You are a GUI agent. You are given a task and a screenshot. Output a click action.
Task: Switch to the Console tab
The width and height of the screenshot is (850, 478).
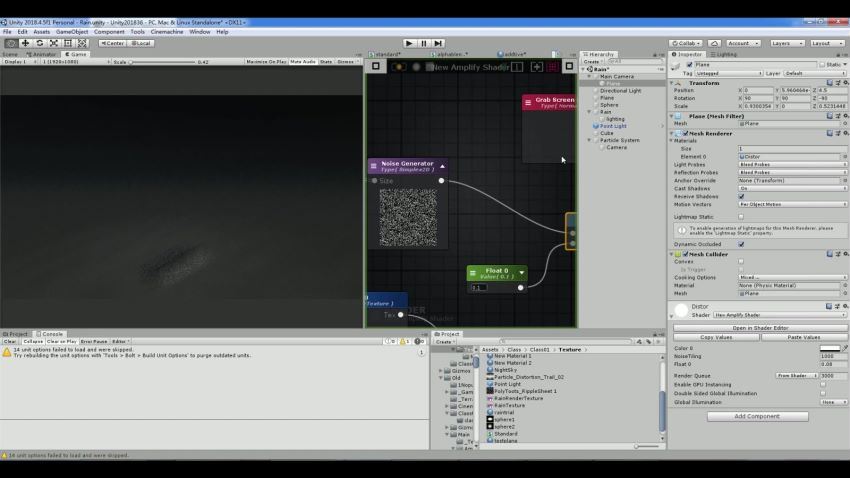tap(51, 334)
